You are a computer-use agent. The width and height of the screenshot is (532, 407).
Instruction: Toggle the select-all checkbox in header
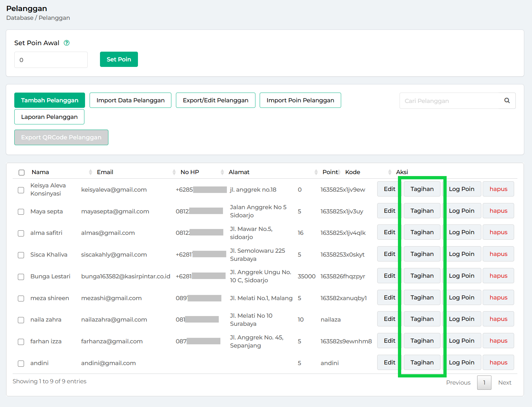pyautogui.click(x=22, y=172)
